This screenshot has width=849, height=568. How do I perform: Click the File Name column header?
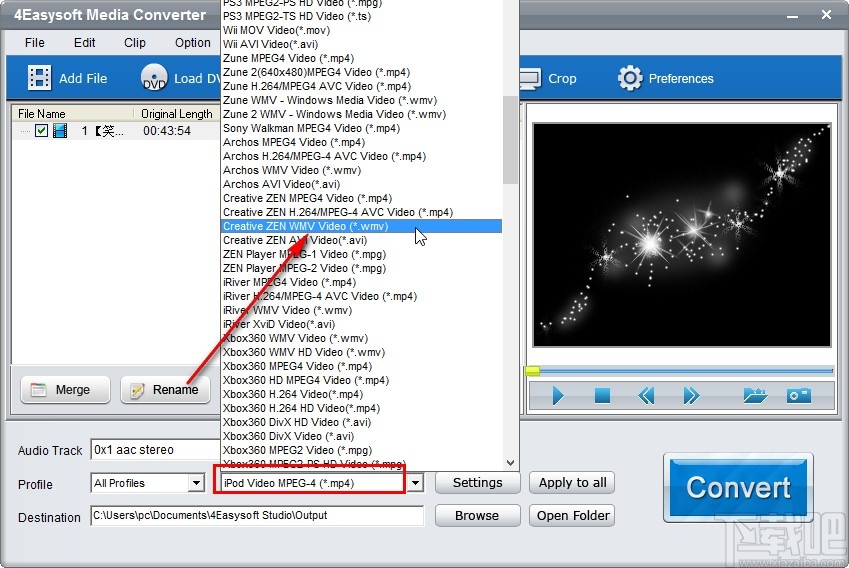[x=73, y=114]
